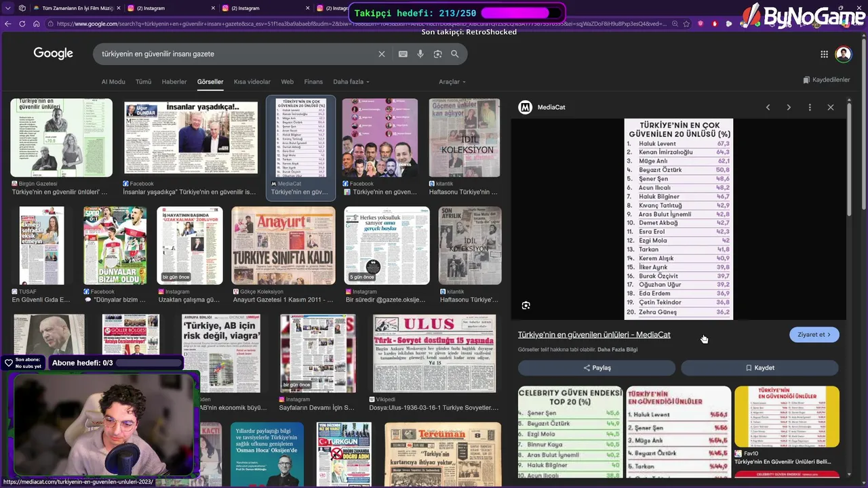Open the Google apps grid

coord(825,54)
